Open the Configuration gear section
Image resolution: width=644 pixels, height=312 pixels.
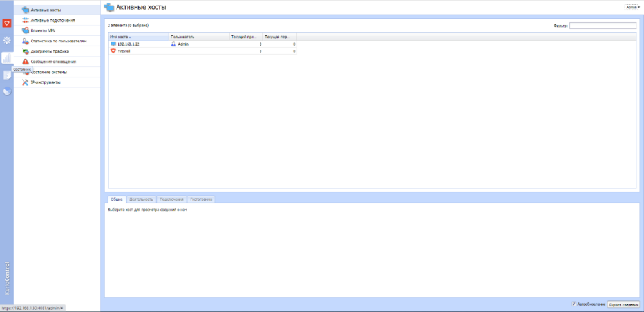[6, 41]
